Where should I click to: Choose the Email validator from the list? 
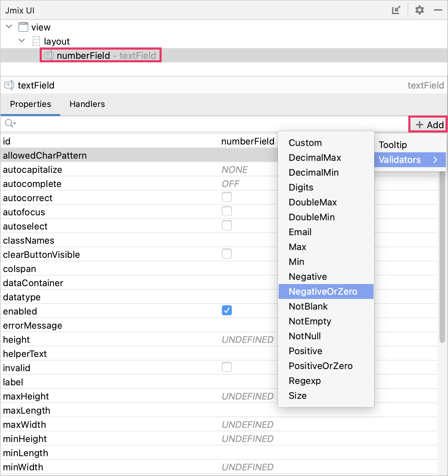point(300,232)
